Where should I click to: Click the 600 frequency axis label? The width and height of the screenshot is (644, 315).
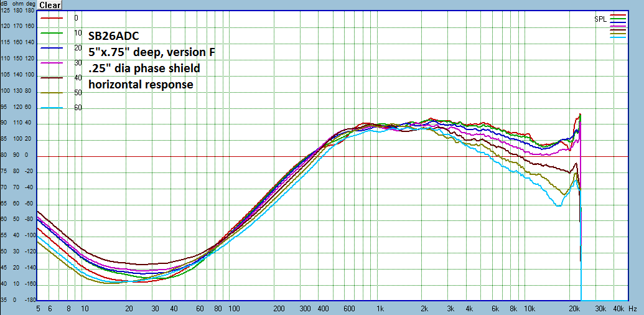click(x=348, y=308)
